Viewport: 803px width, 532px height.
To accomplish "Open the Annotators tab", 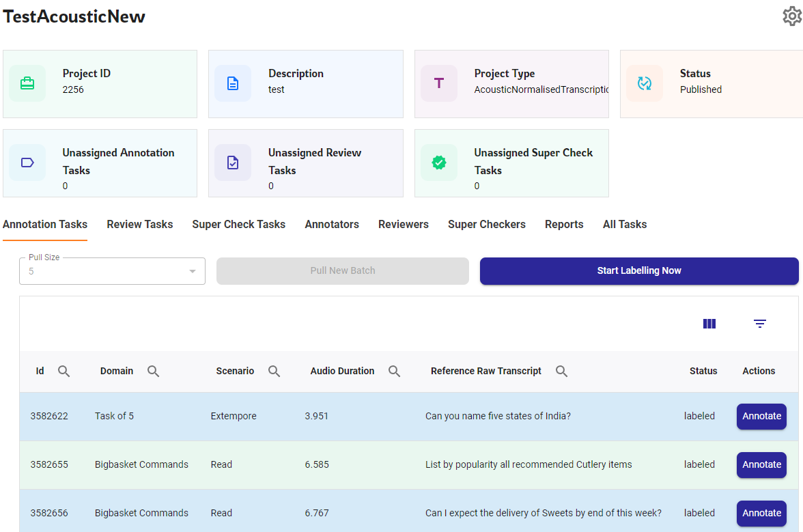I will click(x=332, y=224).
